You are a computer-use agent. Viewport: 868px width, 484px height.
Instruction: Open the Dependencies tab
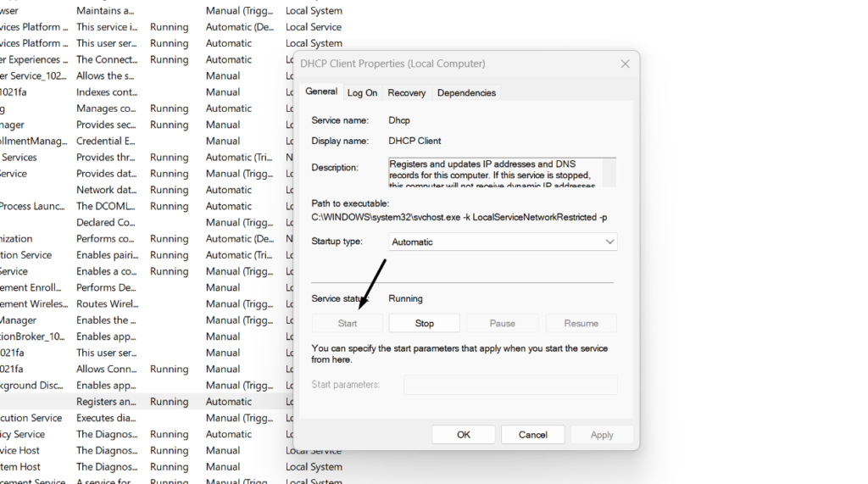tap(466, 92)
